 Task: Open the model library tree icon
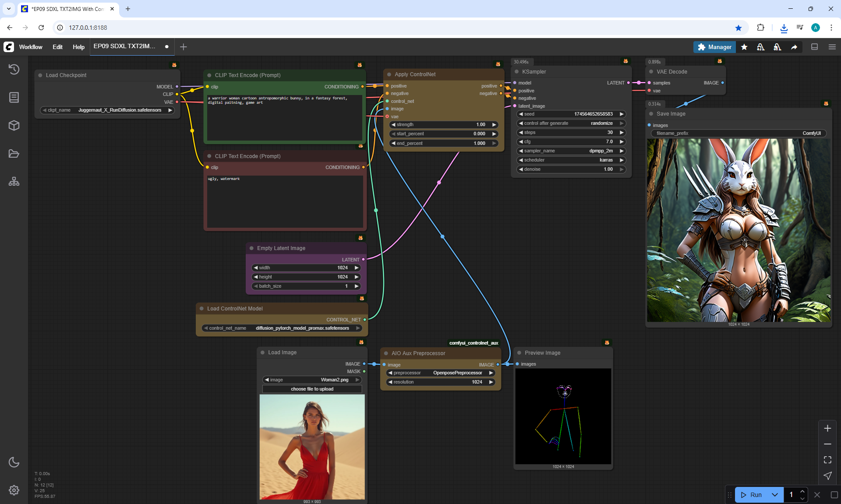click(x=14, y=181)
